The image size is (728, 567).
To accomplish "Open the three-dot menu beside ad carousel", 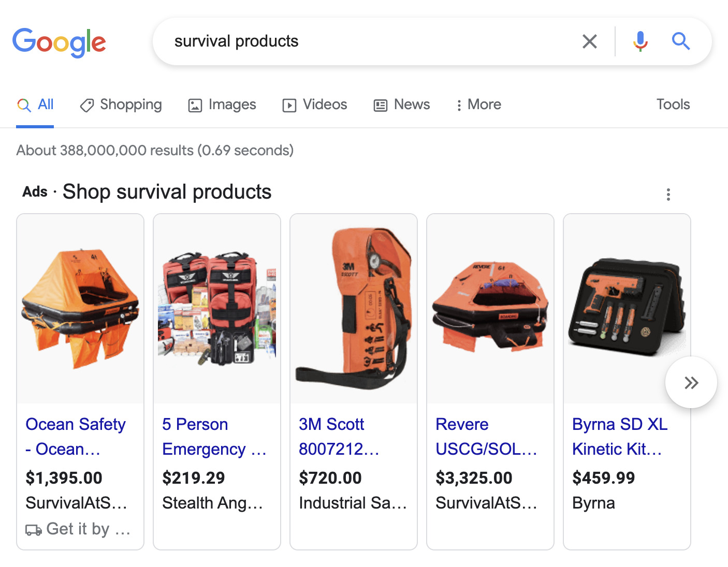I will 668,194.
